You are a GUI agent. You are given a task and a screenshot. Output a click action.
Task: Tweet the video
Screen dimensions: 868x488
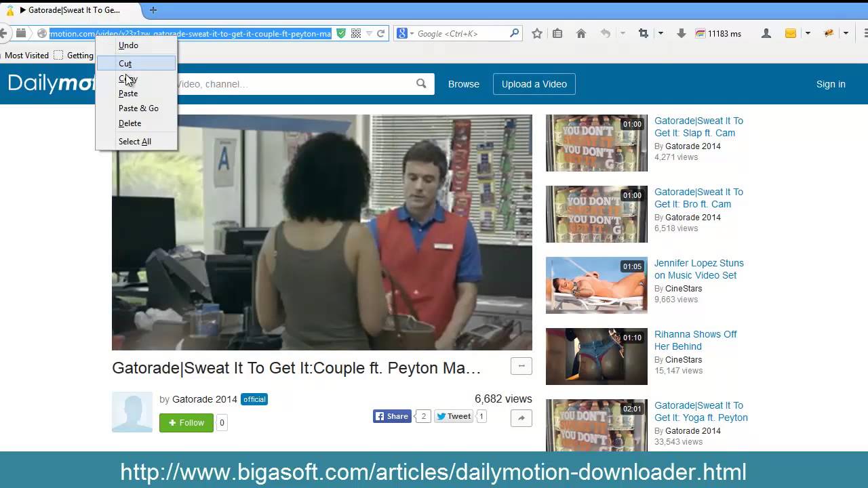[453, 416]
